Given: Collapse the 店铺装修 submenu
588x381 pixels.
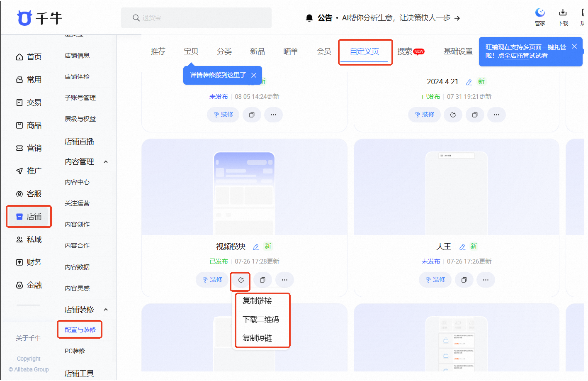Looking at the screenshot, I should (x=106, y=310).
